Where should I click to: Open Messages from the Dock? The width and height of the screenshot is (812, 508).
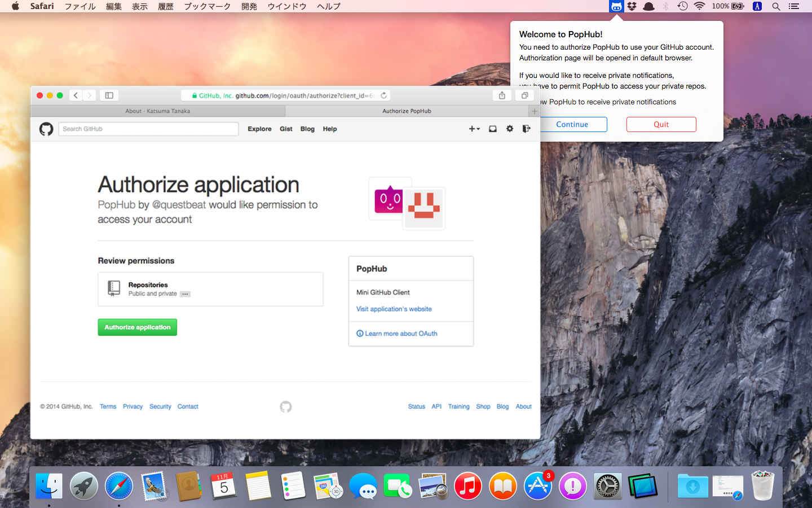point(363,486)
